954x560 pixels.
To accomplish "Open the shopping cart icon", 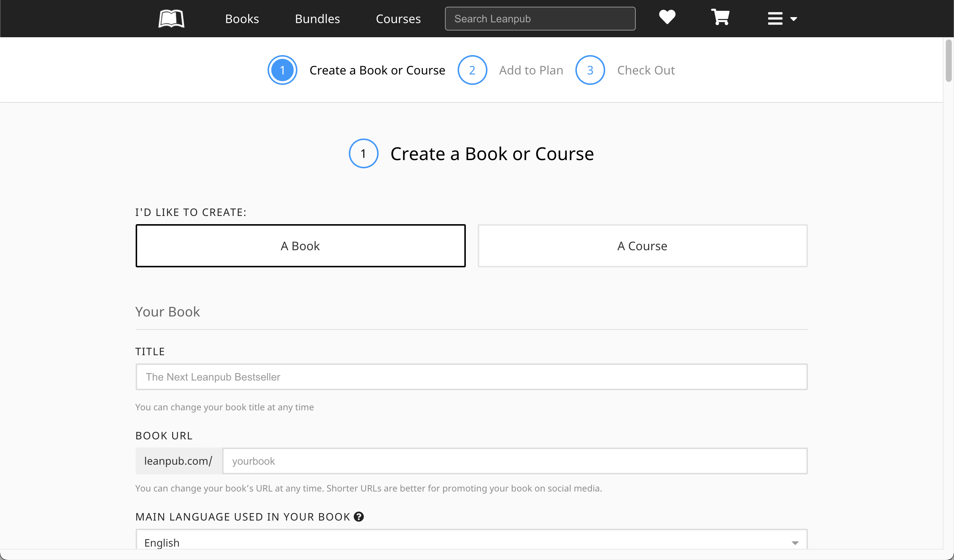I will pos(720,17).
